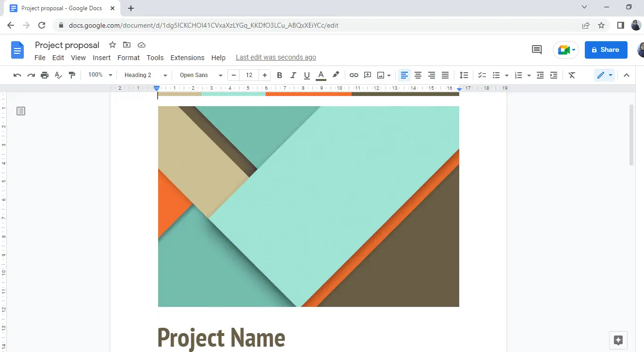Viewport: 644px width, 352px height.
Task: Run spelling and grammar check icon
Action: [x=58, y=75]
